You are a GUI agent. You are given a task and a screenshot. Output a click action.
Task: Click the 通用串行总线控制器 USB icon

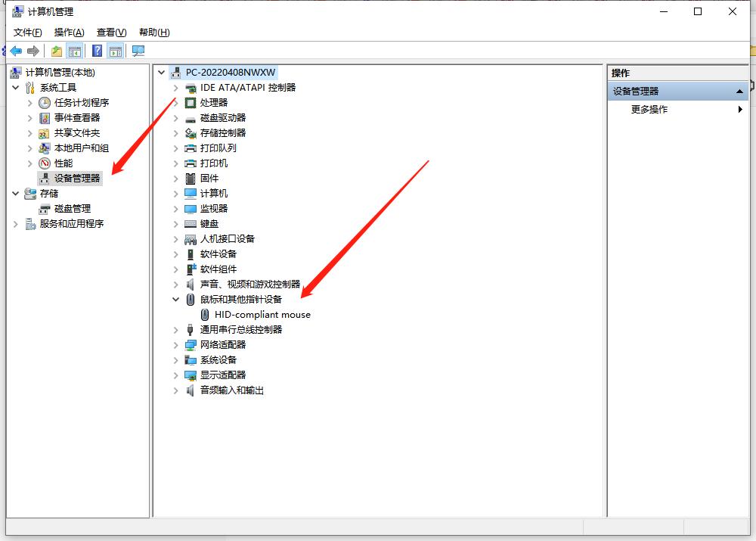[191, 330]
